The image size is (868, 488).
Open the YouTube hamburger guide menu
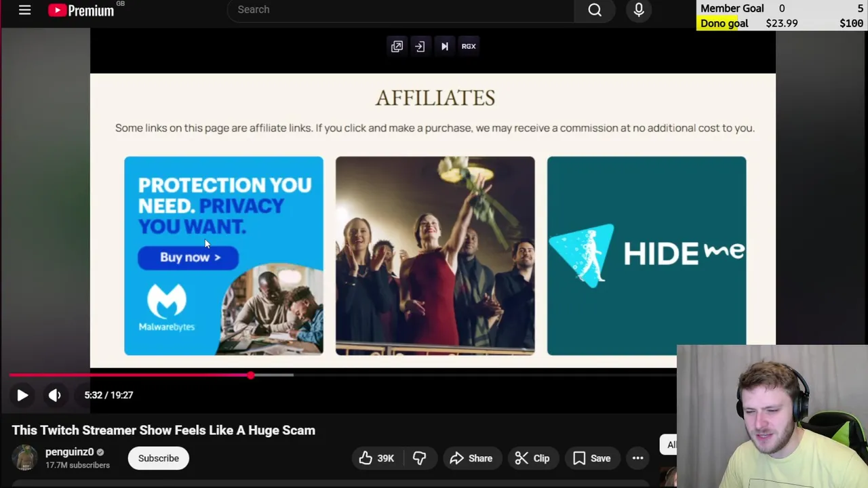click(x=25, y=10)
